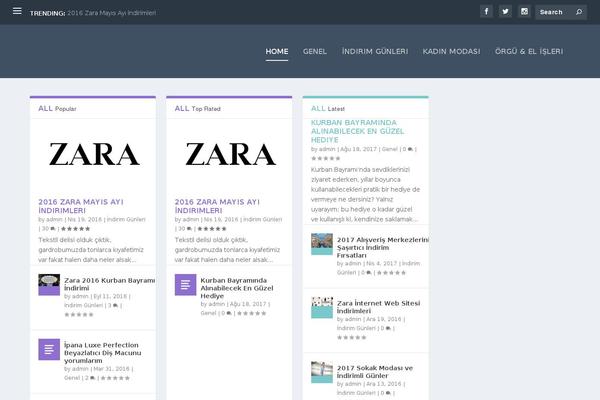Click thumbnail of 2017 Sokak Modası post
Screen dimensions: 600x400
[x=322, y=372]
